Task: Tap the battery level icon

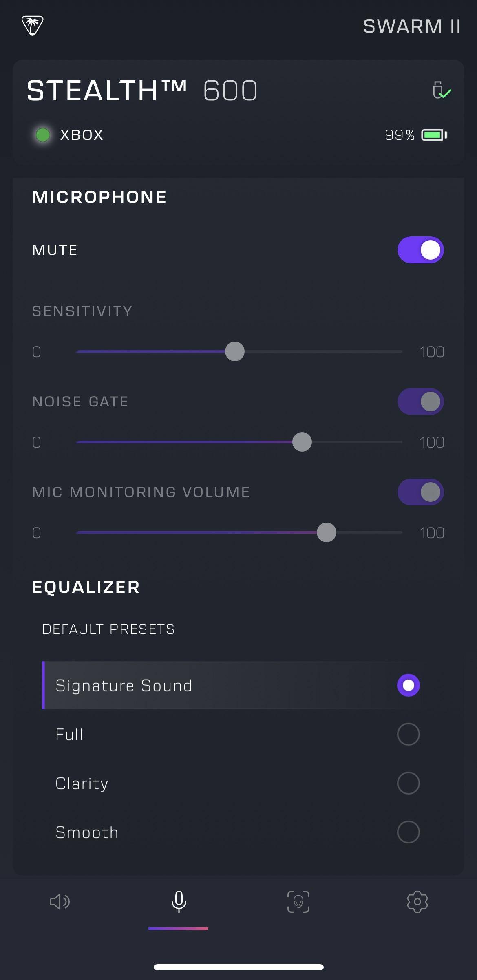Action: pyautogui.click(x=434, y=135)
